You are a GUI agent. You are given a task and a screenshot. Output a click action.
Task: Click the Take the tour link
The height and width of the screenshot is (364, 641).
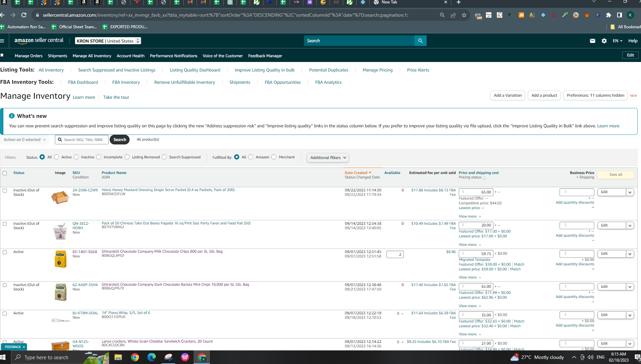pos(116,97)
